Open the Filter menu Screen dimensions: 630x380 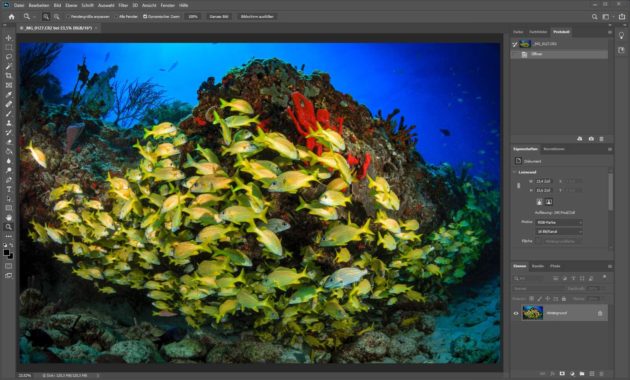(x=123, y=5)
